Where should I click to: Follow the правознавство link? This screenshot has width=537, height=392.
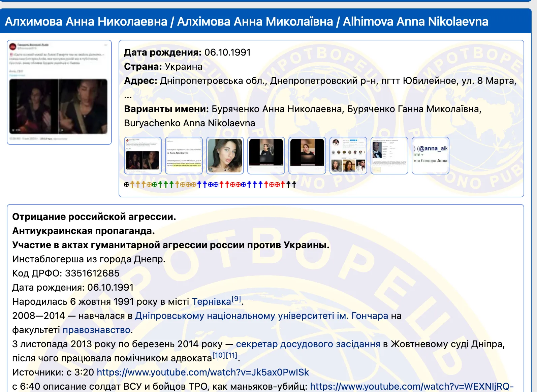coord(96,330)
